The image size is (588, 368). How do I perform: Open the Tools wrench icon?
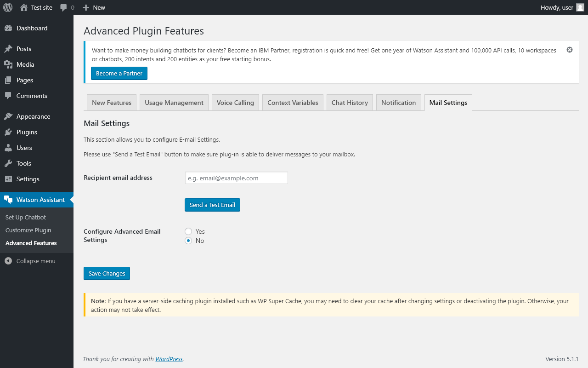[8, 163]
